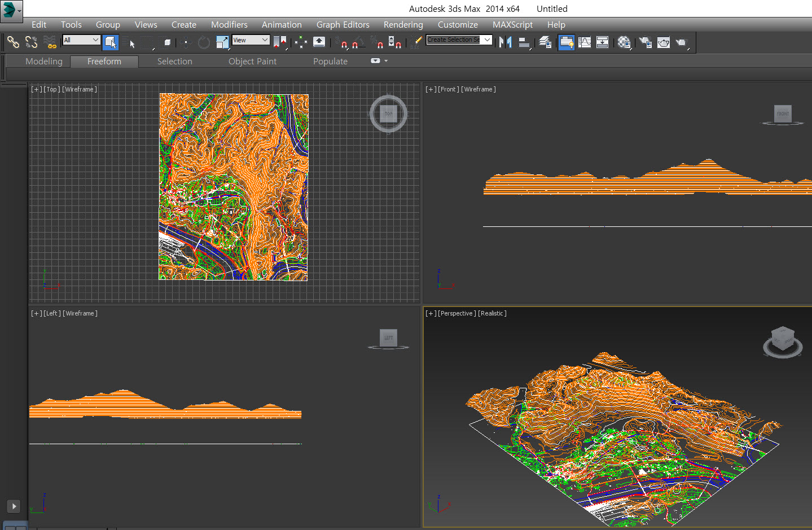The width and height of the screenshot is (812, 530).
Task: Click the [Perspective] viewport label
Action: coord(457,313)
